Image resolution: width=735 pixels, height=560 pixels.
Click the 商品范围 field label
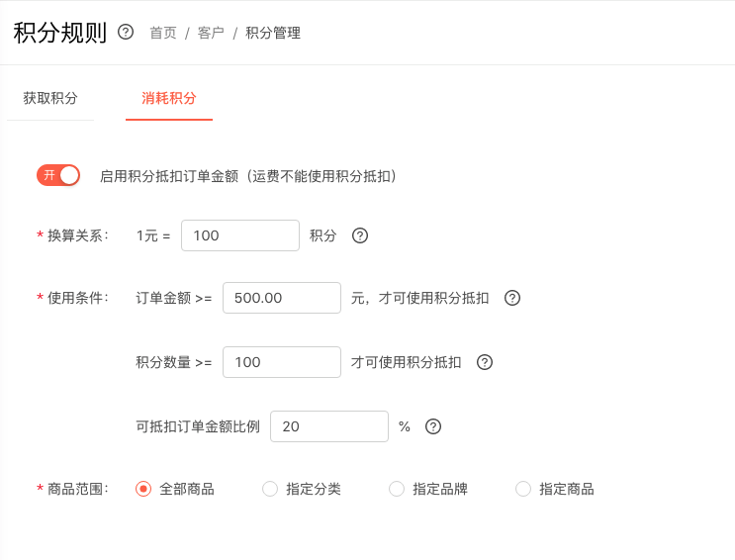(x=78, y=489)
